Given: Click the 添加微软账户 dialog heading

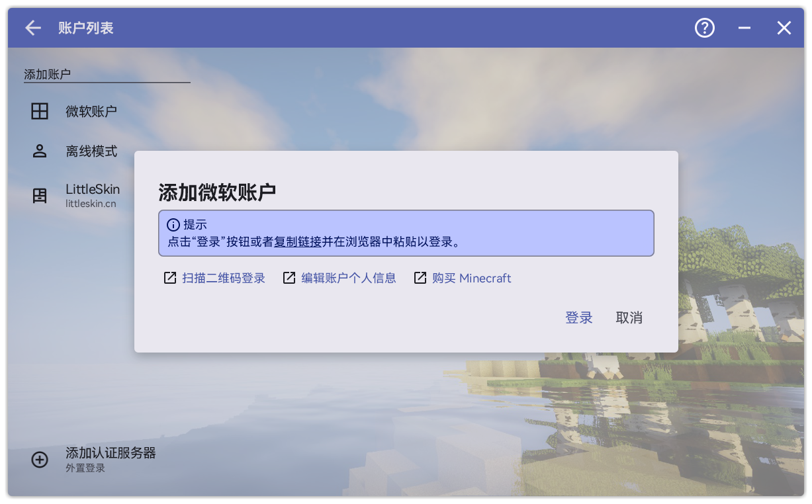Looking at the screenshot, I should click(x=217, y=192).
